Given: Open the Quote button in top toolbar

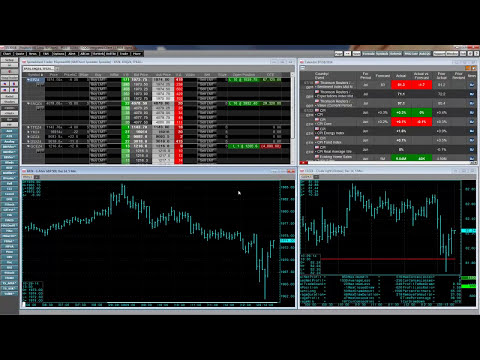Looking at the screenshot, I should click(20, 54).
